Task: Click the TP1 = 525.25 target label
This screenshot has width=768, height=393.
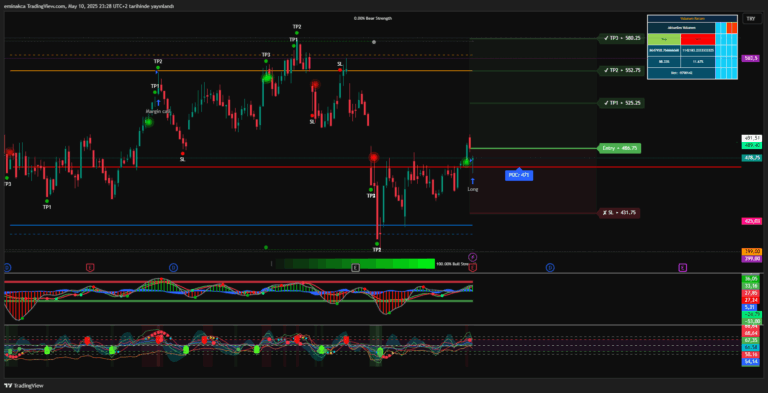Action: (620, 103)
